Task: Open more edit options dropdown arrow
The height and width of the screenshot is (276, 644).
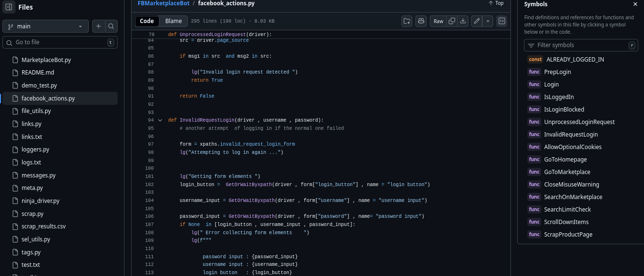Action: (488, 21)
